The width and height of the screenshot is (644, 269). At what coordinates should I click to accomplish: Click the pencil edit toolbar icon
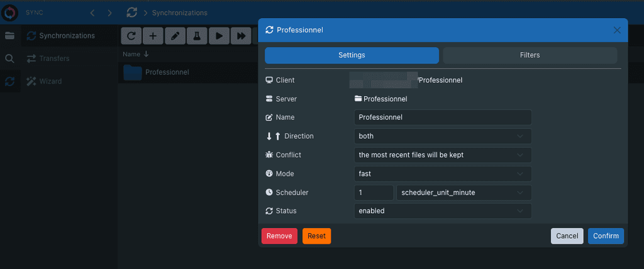[x=175, y=36]
